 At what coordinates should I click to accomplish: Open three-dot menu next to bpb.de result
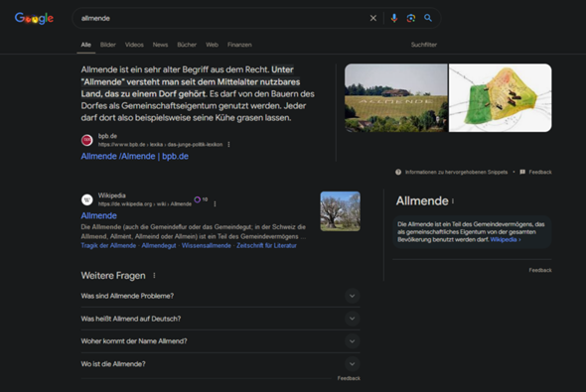tap(228, 145)
